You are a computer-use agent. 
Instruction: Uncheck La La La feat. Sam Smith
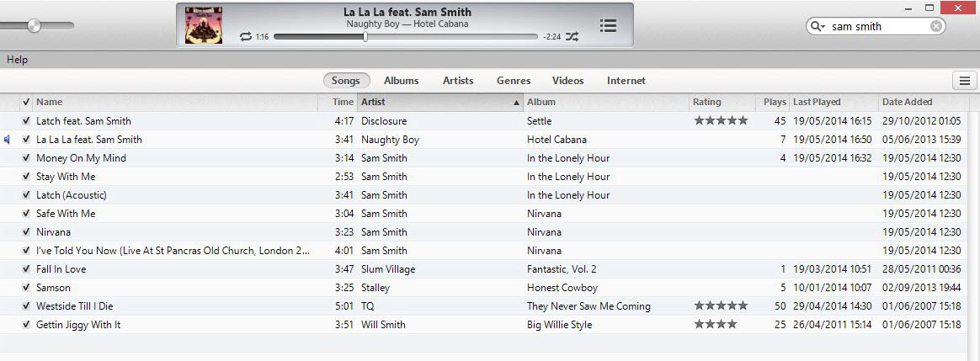tap(25, 140)
